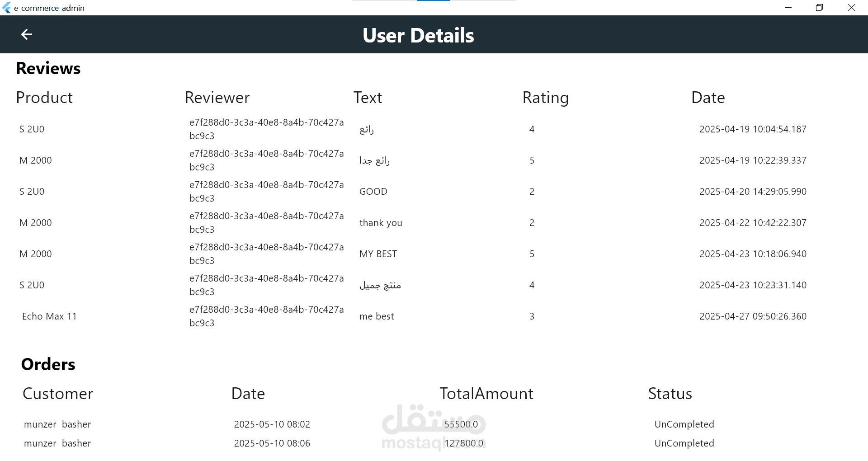
Task: Click the Flutter app icon in title bar
Action: (x=6, y=8)
